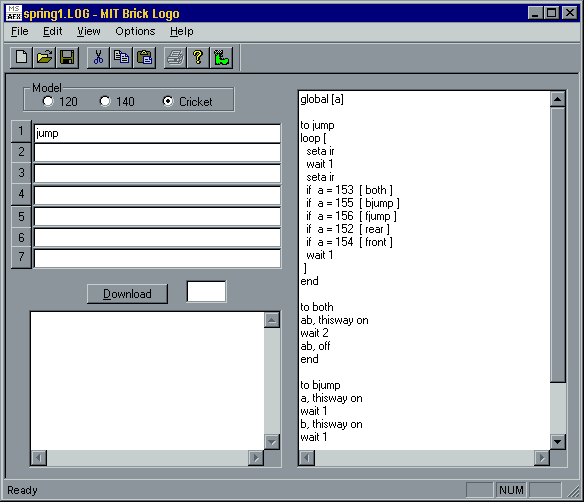Select the 120 model radio button
This screenshot has height=502, width=584.
click(48, 101)
